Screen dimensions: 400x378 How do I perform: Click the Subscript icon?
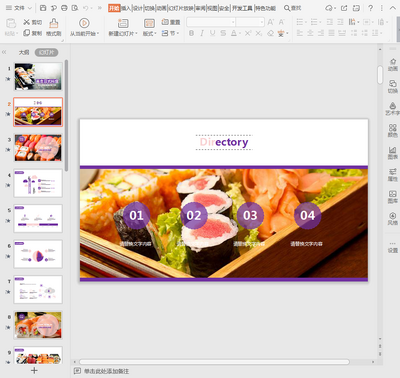(x=259, y=33)
